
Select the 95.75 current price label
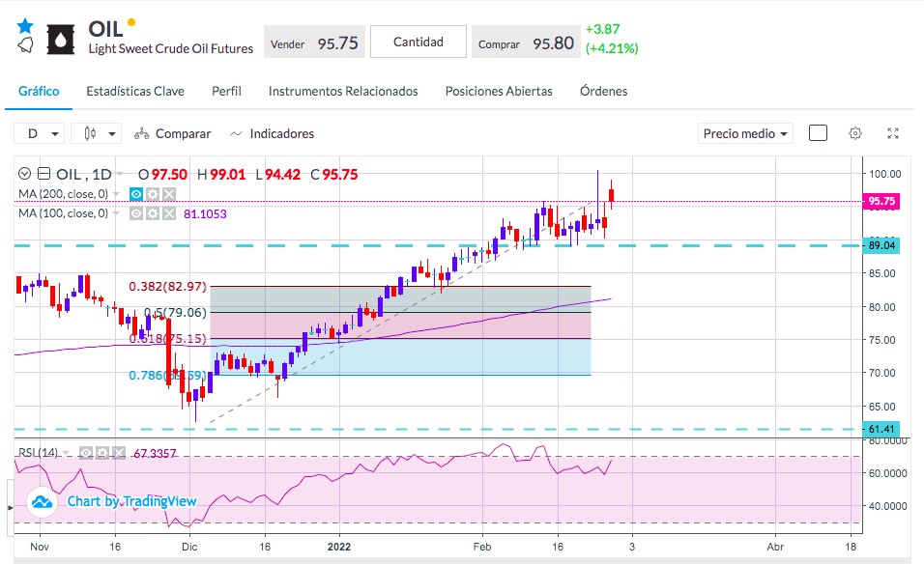(x=881, y=201)
